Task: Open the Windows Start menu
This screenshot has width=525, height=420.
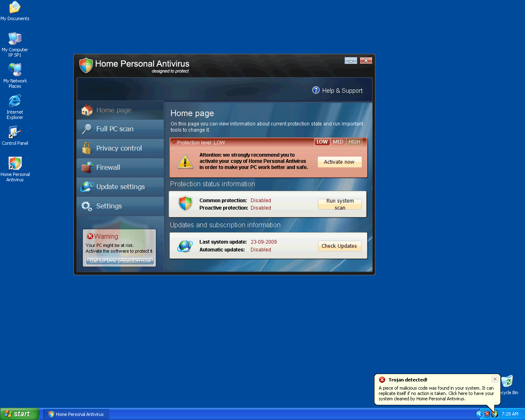Action: 20,414
